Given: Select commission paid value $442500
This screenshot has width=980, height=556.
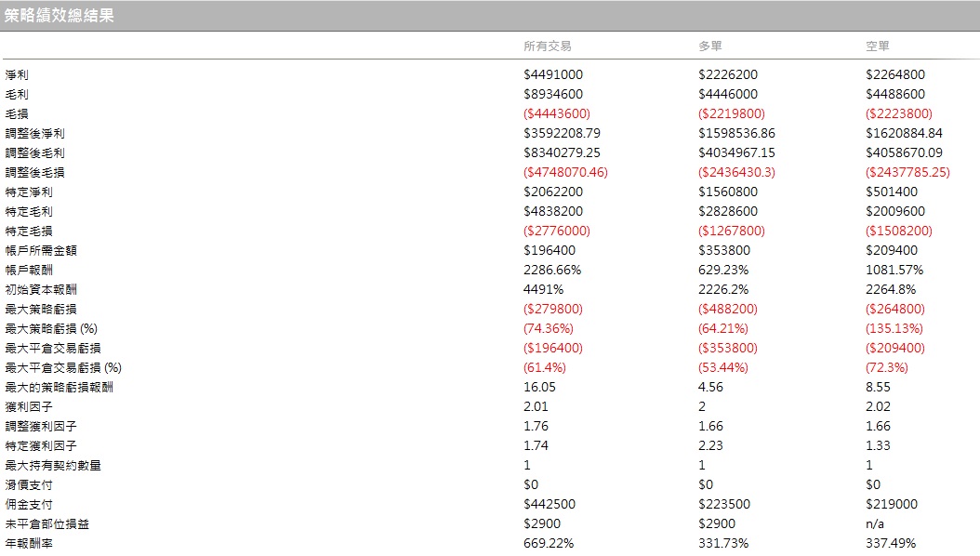Looking at the screenshot, I should (550, 505).
